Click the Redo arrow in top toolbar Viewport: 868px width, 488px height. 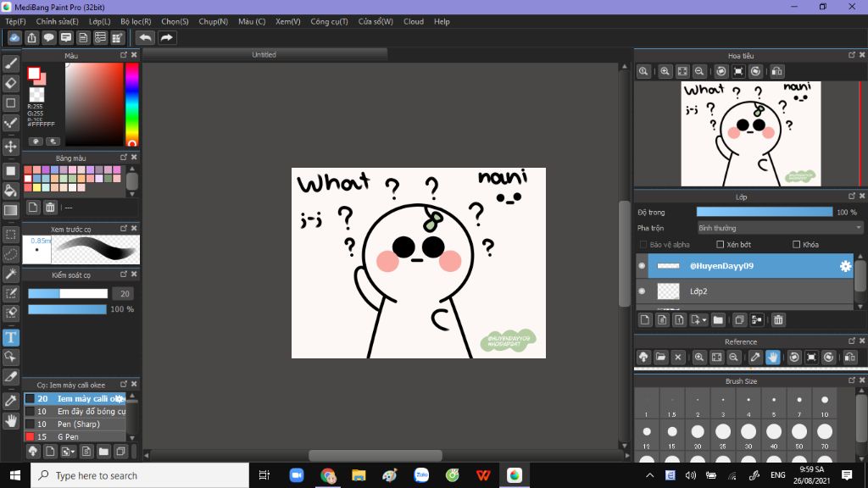pos(166,37)
